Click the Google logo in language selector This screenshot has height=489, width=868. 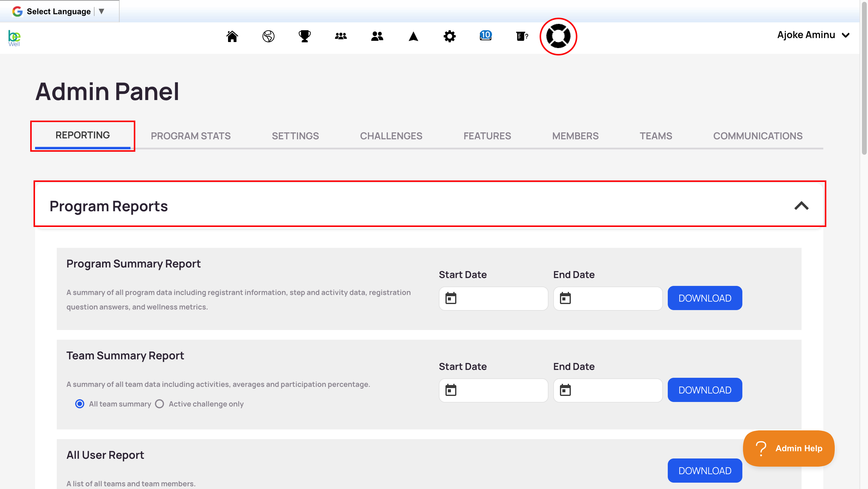point(17,11)
